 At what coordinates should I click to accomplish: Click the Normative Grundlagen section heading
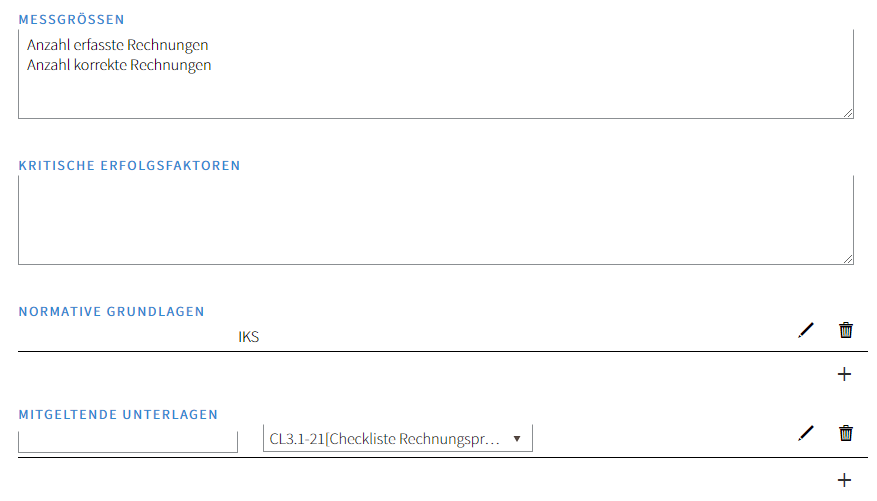click(111, 311)
